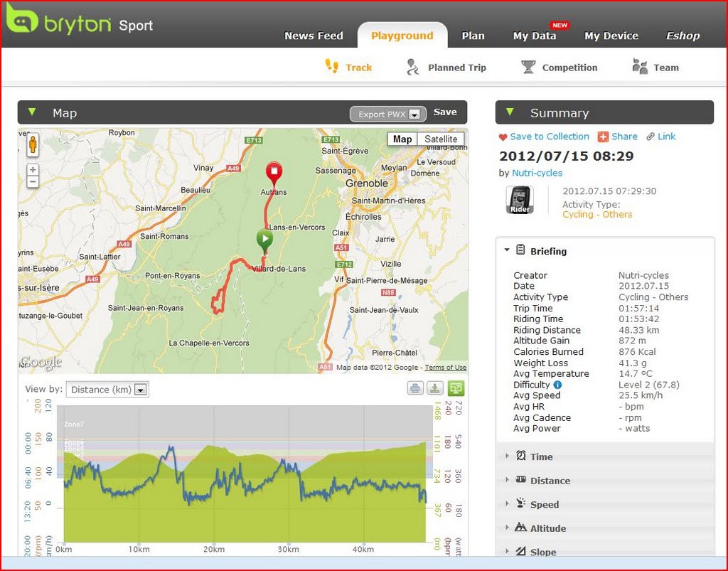The height and width of the screenshot is (571, 728).
Task: Open the Competition submenu link
Action: click(x=569, y=68)
